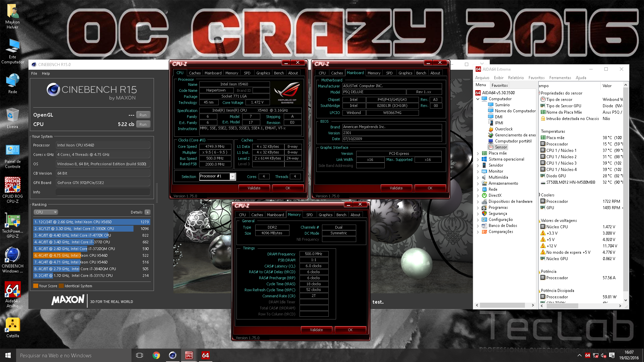Launch TechPowerUp GPU-Z desktop shortcut
Viewport: 644px width, 362px height.
(12, 225)
